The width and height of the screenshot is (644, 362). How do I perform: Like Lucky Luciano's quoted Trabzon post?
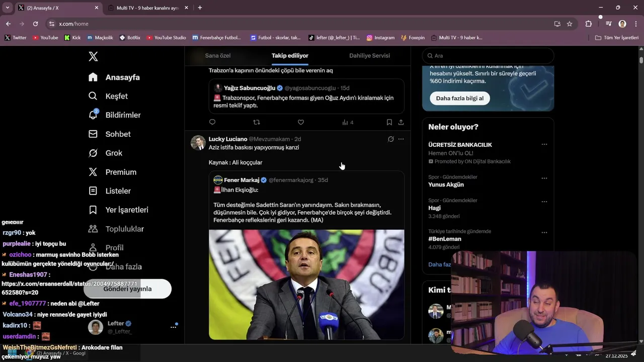(x=301, y=122)
